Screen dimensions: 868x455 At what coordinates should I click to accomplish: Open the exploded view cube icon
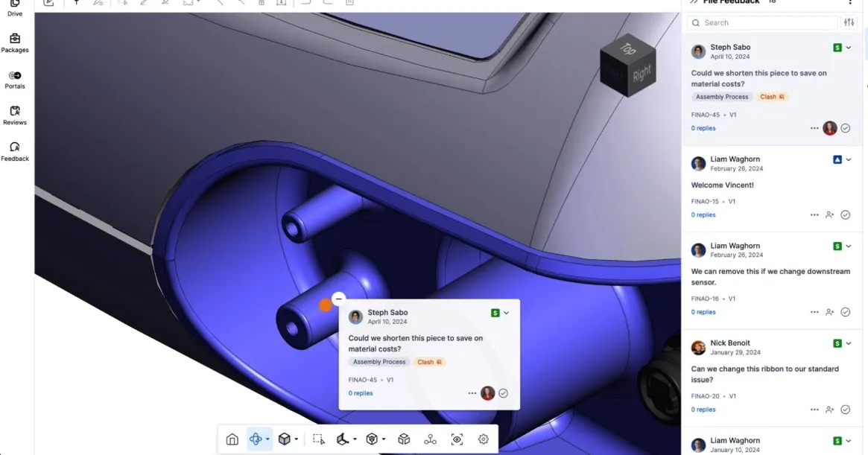(x=404, y=439)
